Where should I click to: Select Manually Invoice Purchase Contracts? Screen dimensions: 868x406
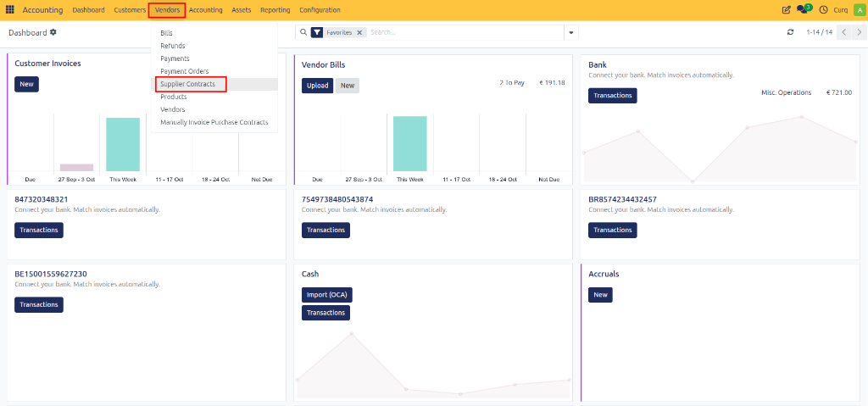[214, 122]
